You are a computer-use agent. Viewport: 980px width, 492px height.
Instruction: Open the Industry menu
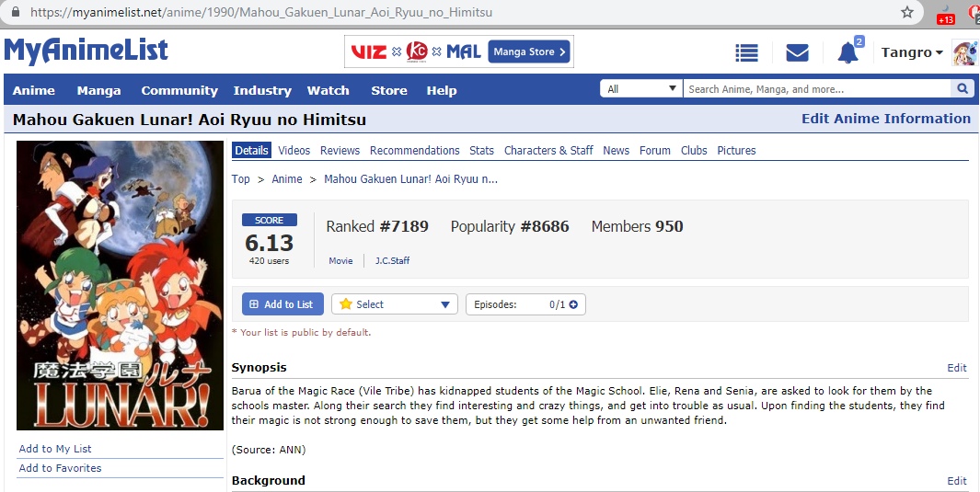coord(262,90)
